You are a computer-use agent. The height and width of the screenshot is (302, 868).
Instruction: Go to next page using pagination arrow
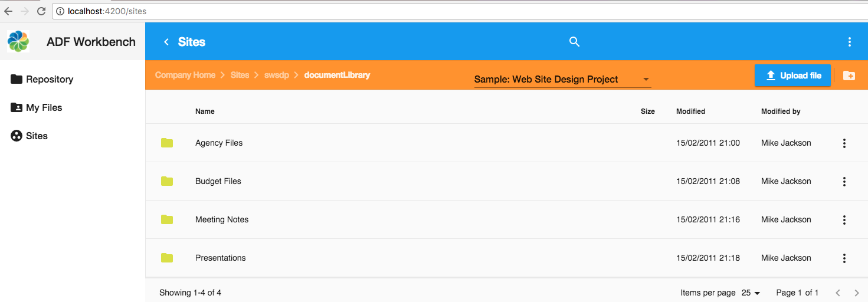856,293
